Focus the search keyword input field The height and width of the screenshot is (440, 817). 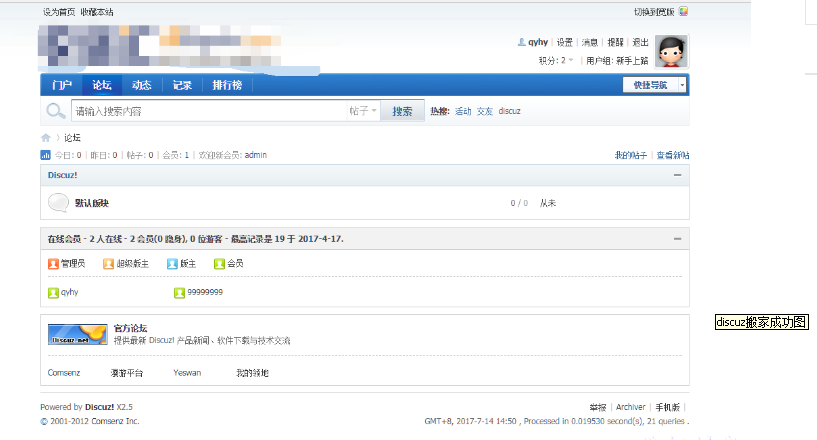pos(208,111)
